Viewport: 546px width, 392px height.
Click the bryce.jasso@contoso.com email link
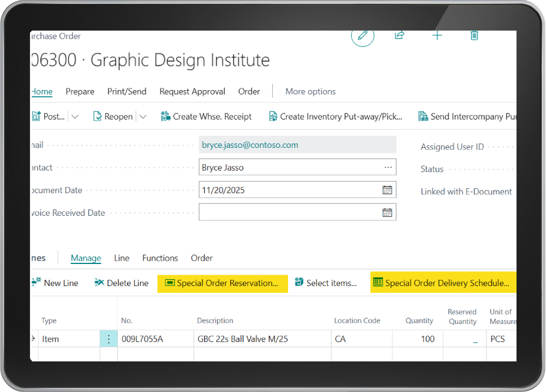(x=250, y=144)
